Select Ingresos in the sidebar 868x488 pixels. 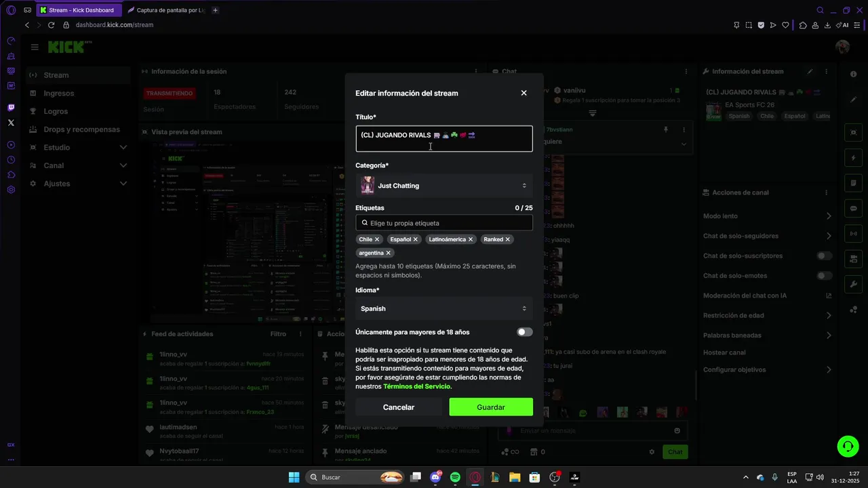pos(78,94)
